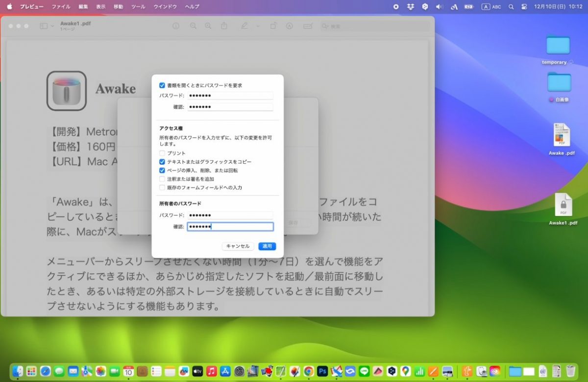Open the ツール menu

[x=138, y=7]
